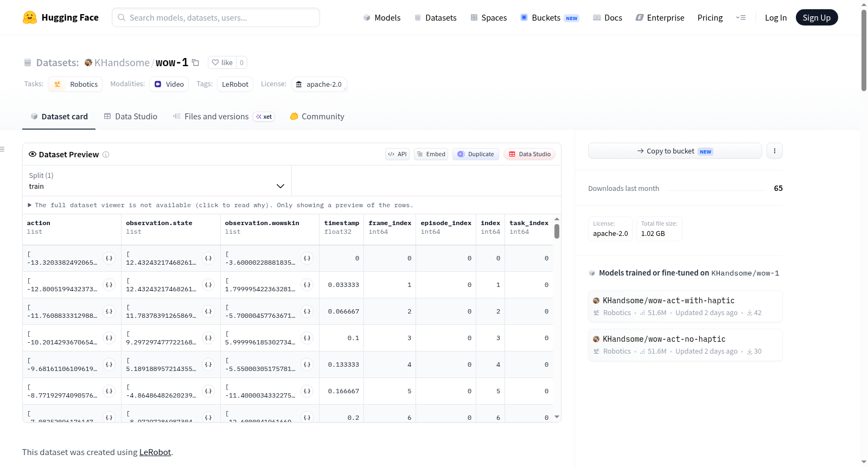Open the LeRobot link in the description
Screen dimensions: 868x467
click(x=155, y=452)
